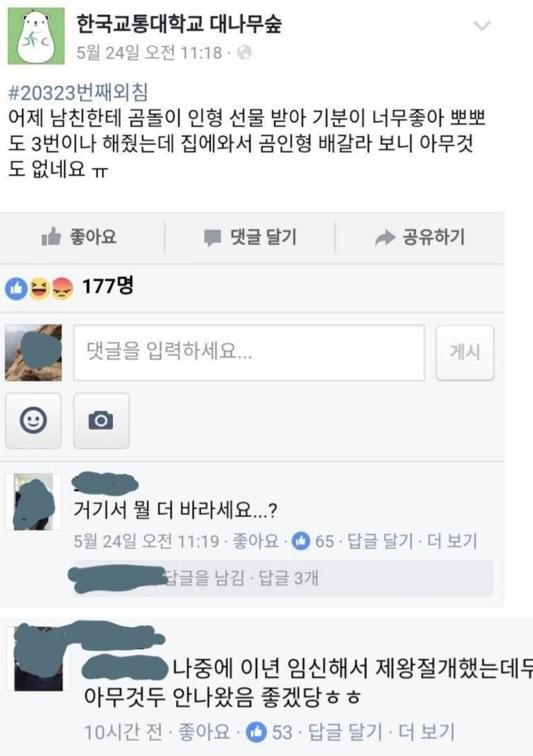
Task: Like the post with 좋아요 button
Action: pyautogui.click(x=79, y=238)
